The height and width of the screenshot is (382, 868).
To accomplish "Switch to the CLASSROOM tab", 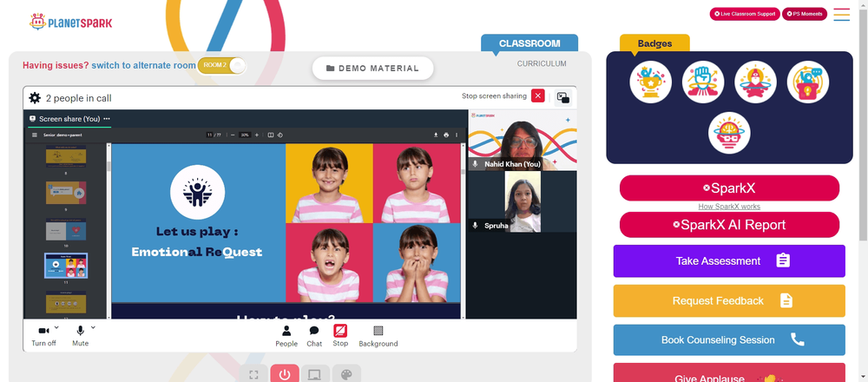I will click(529, 43).
